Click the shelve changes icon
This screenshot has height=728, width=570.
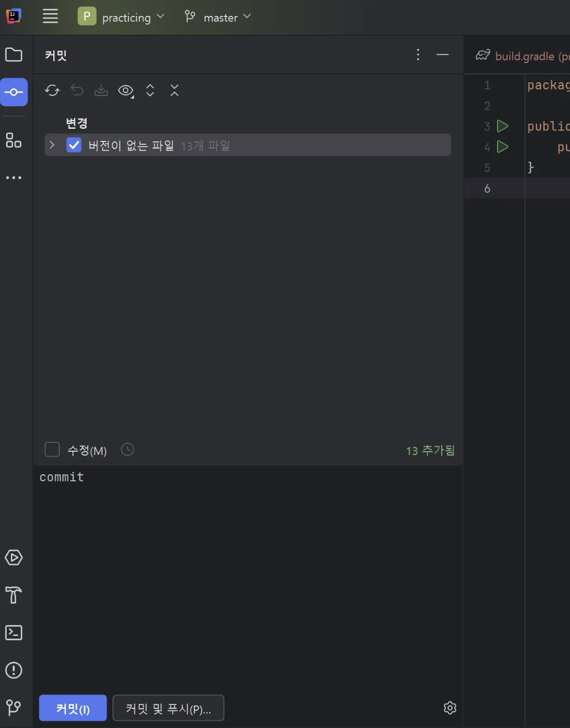tap(101, 90)
